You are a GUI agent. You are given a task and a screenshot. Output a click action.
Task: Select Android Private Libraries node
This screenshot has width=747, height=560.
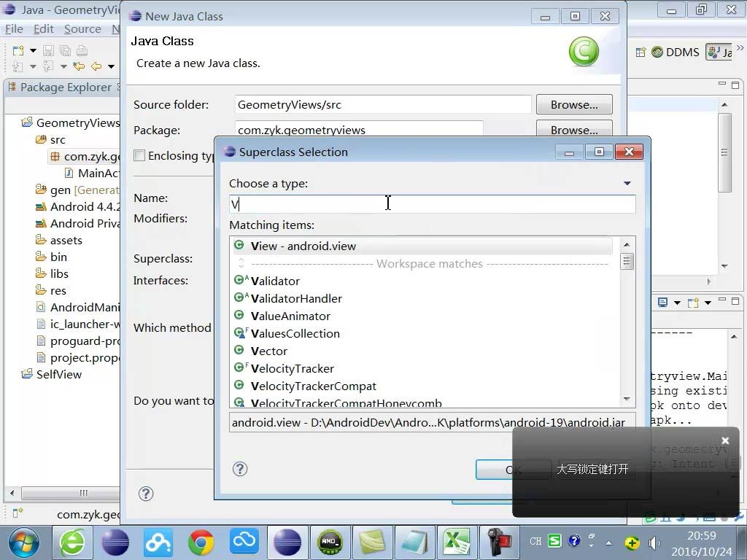(79, 223)
